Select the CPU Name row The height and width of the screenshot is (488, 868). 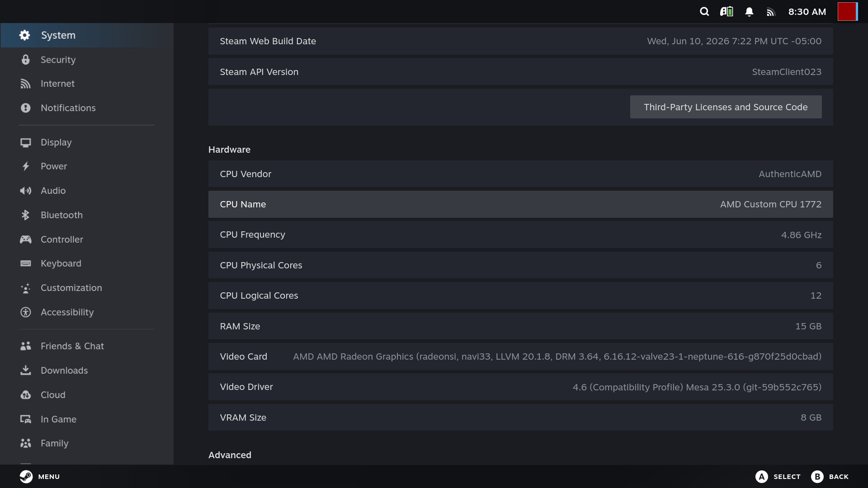pyautogui.click(x=520, y=204)
